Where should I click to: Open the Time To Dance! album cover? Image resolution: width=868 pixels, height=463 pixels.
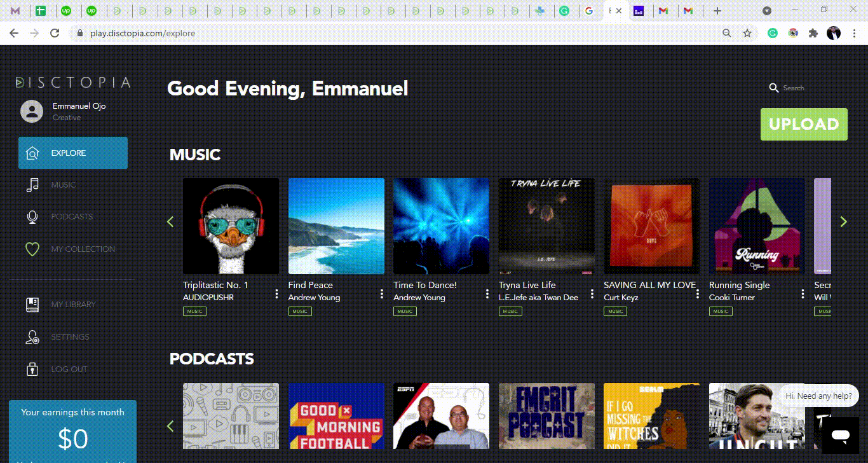pyautogui.click(x=441, y=226)
